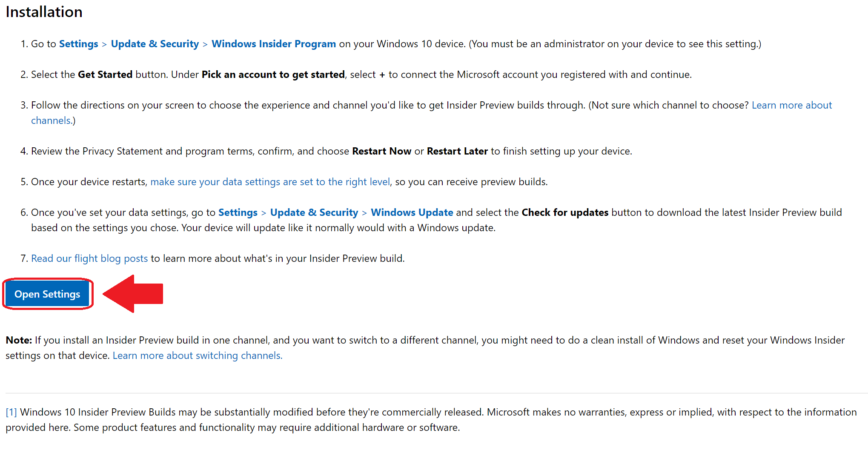
Task: Click the blue Open Settings button
Action: click(x=47, y=294)
